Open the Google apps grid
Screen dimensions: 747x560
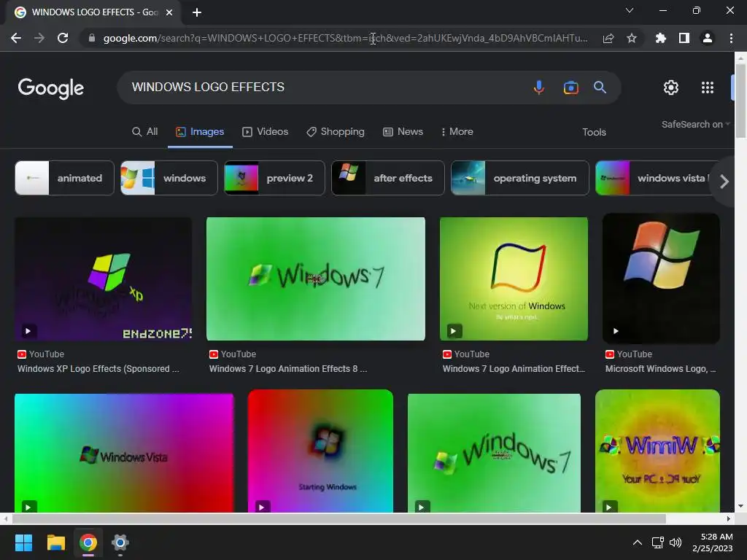708,87
